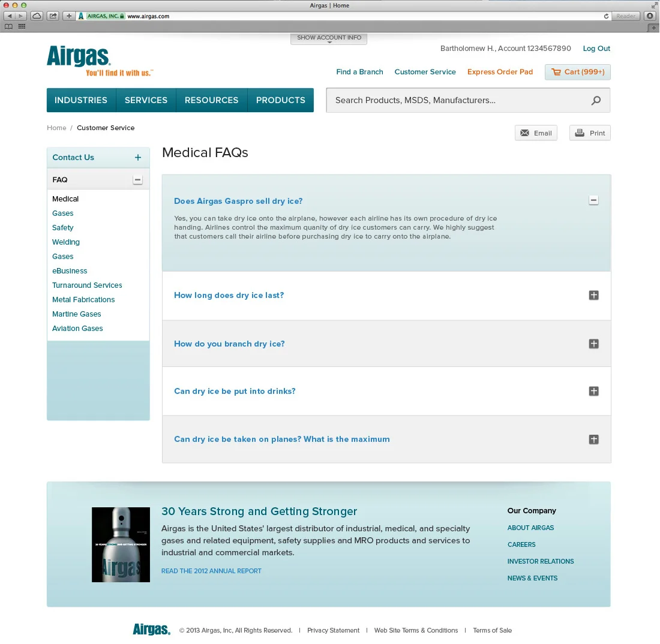The height and width of the screenshot is (644, 660).
Task: Expand 'How long does dry ice last?' question
Action: (x=593, y=295)
